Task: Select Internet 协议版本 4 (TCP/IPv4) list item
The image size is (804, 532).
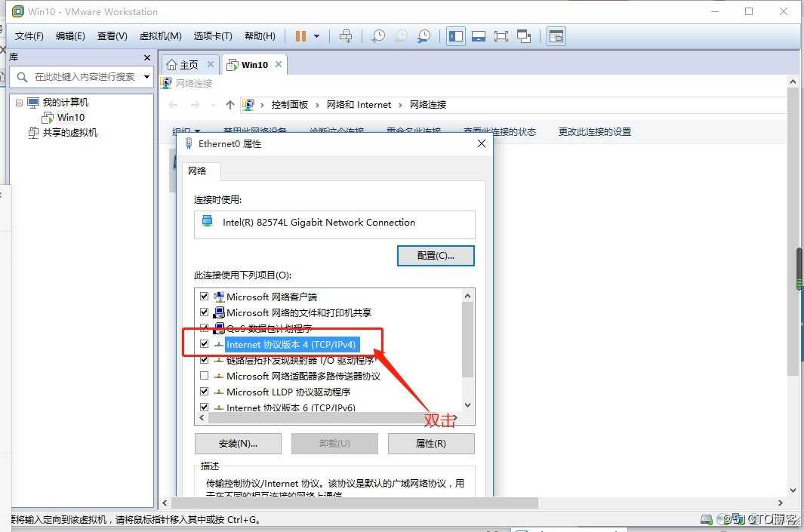Action: (x=291, y=344)
